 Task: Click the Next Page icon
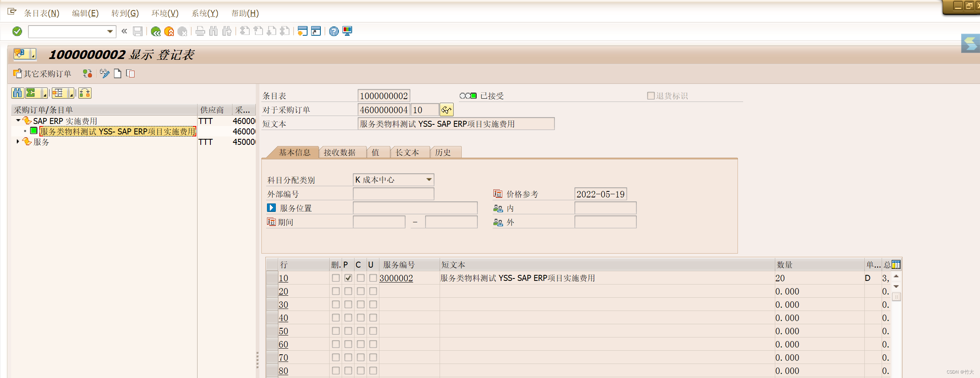click(271, 31)
